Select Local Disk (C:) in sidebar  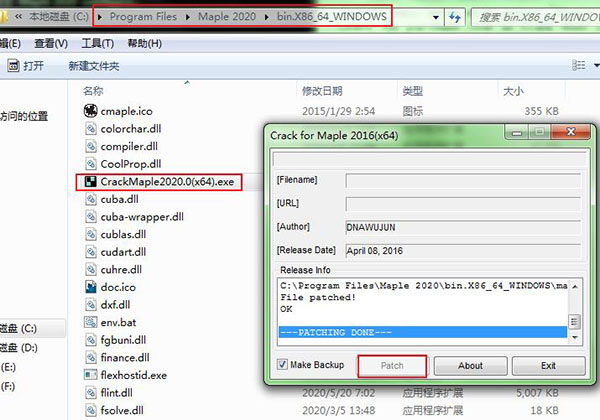[19, 329]
